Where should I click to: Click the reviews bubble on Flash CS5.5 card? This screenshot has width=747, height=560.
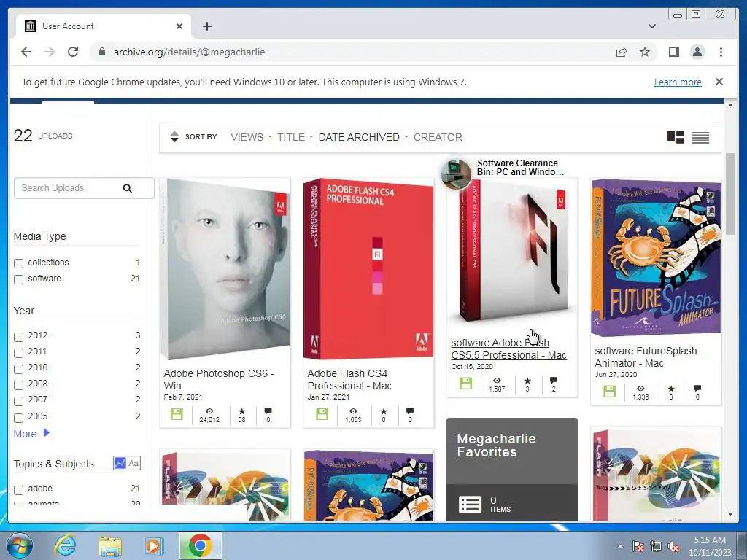[x=553, y=380]
